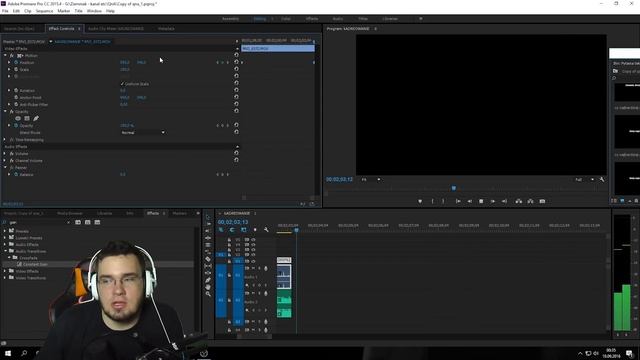Open Windows taskbar search
640x360 pixels.
24,353
